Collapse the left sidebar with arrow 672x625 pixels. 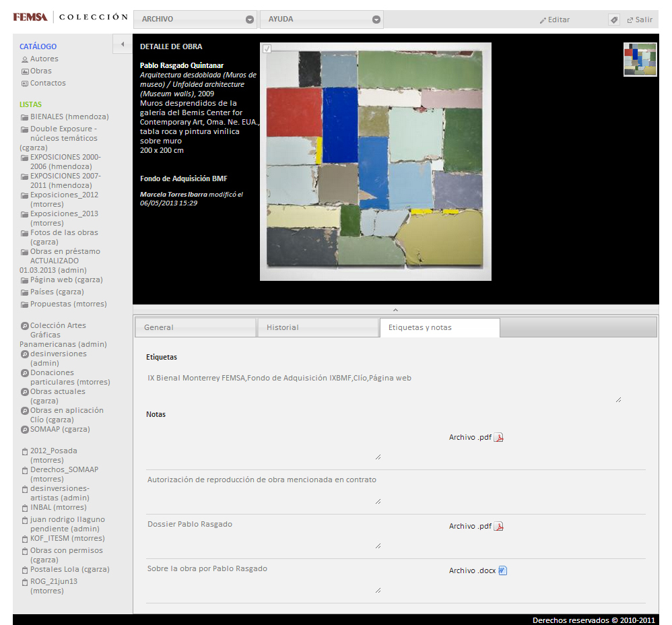point(123,44)
